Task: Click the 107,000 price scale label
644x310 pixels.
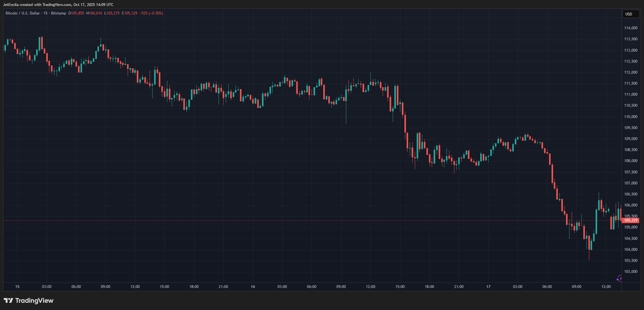Action: coord(630,183)
